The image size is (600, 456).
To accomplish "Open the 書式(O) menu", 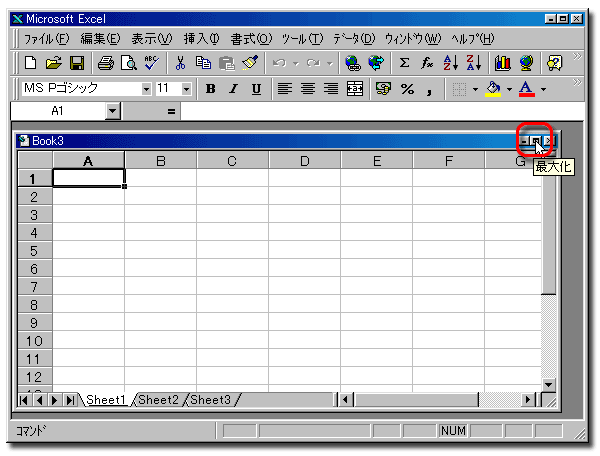I will [251, 39].
